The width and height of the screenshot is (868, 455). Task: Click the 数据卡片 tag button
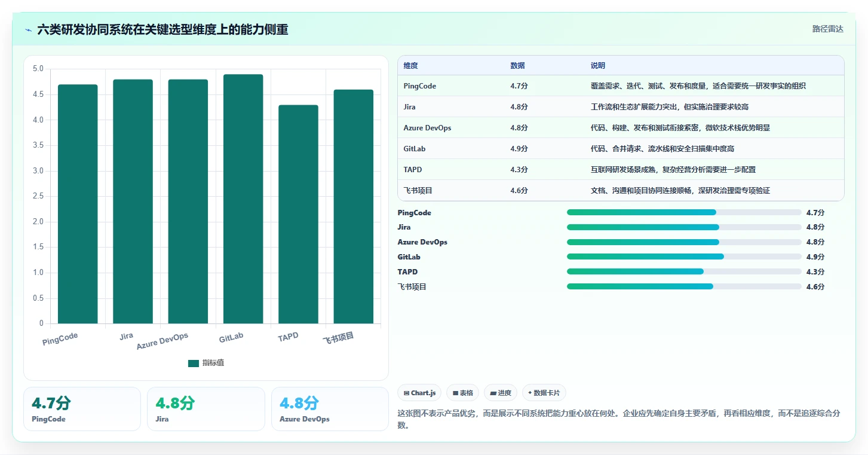544,393
